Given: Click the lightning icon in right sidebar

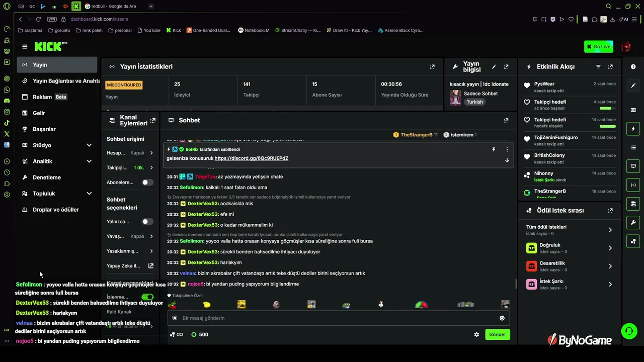Looking at the screenshot, I should click(633, 129).
